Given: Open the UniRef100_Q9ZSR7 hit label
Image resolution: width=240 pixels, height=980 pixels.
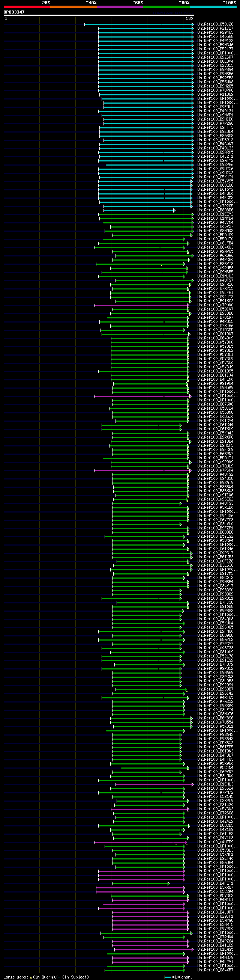Looking at the screenshot, I should 215,57.
